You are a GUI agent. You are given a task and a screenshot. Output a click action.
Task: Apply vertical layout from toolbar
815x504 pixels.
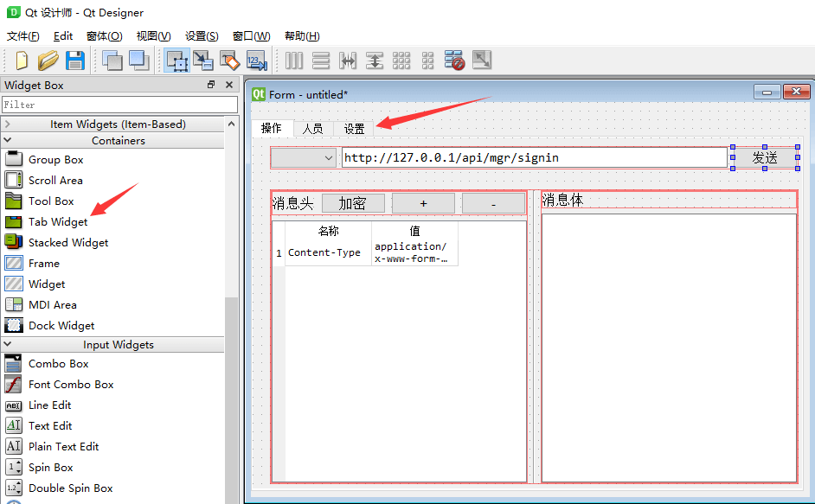321,61
